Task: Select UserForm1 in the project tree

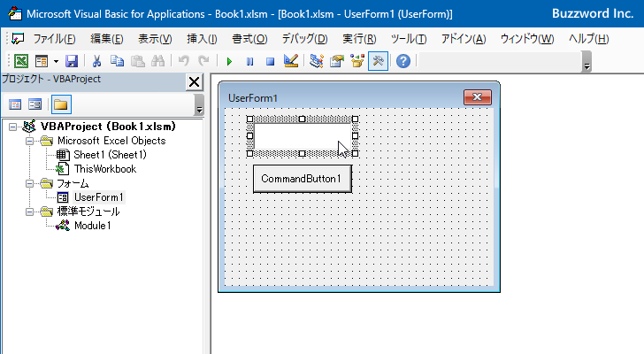Action: [98, 197]
